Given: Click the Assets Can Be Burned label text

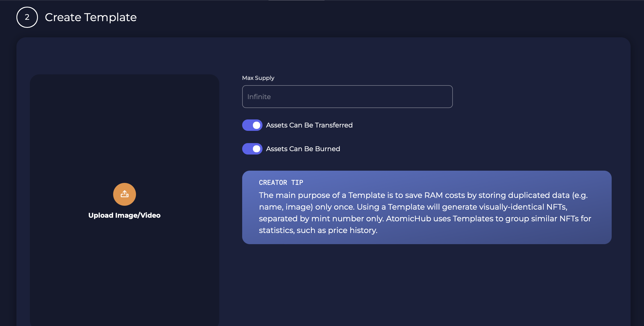Looking at the screenshot, I should [303, 149].
